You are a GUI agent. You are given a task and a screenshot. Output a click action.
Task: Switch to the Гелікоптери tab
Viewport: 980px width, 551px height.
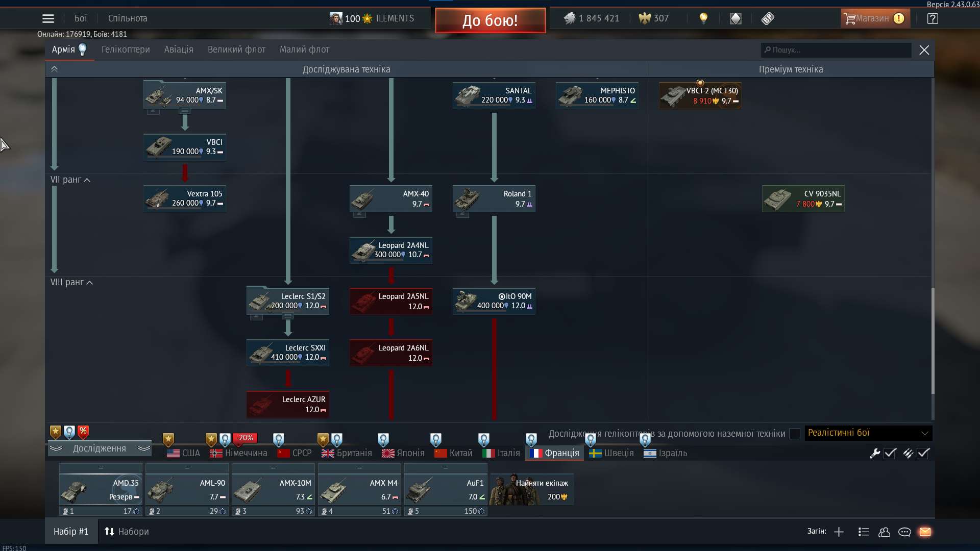coord(126,49)
